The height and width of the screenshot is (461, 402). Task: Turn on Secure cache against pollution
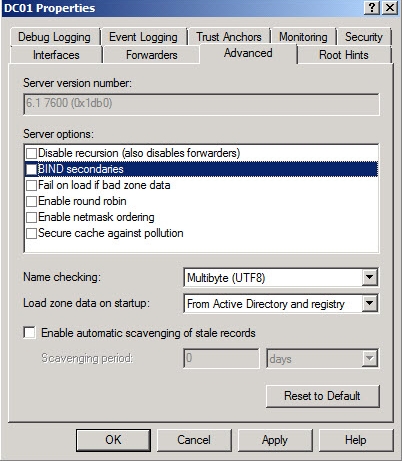(31, 233)
